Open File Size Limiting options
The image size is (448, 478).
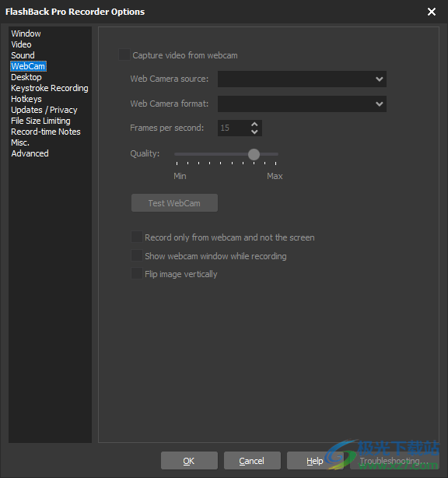(40, 121)
